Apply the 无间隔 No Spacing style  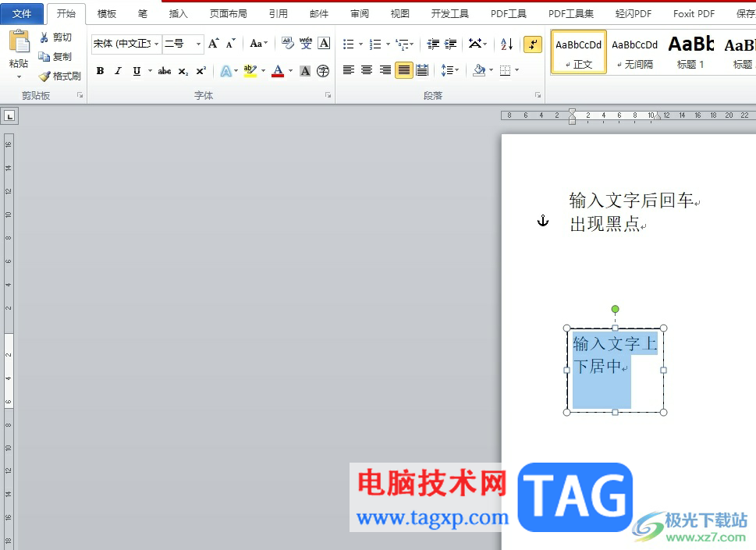[x=634, y=52]
